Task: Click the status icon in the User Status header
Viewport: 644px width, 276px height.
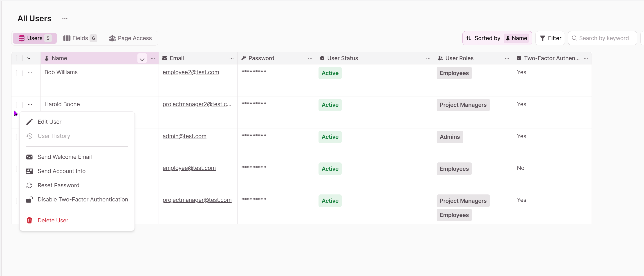Action: 322,58
